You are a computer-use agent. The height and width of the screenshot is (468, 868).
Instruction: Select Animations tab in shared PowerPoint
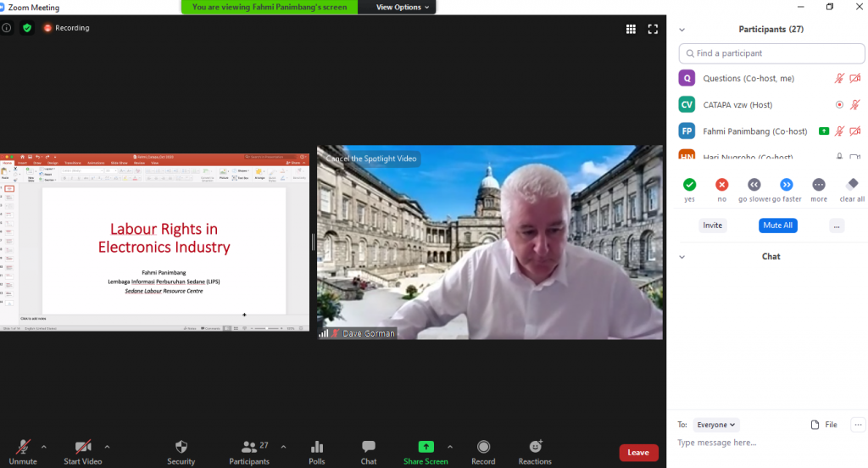coord(96,163)
